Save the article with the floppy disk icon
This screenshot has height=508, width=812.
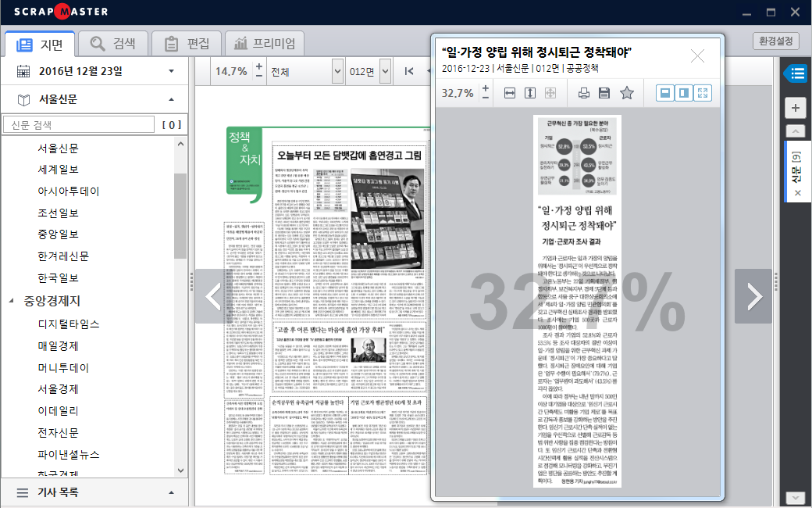click(604, 93)
